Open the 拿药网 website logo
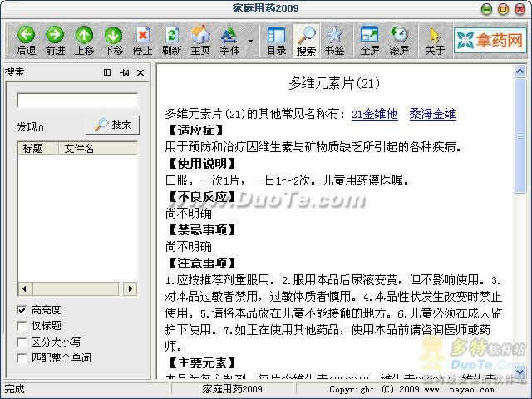The height and width of the screenshot is (399, 532). click(490, 41)
